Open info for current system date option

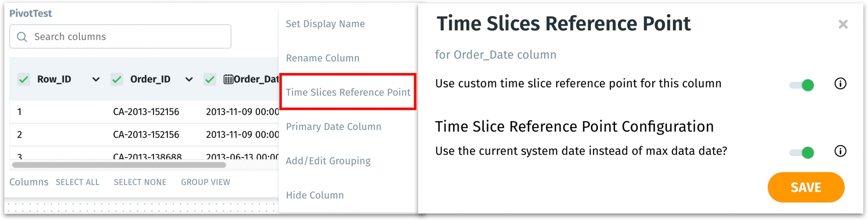tap(840, 151)
